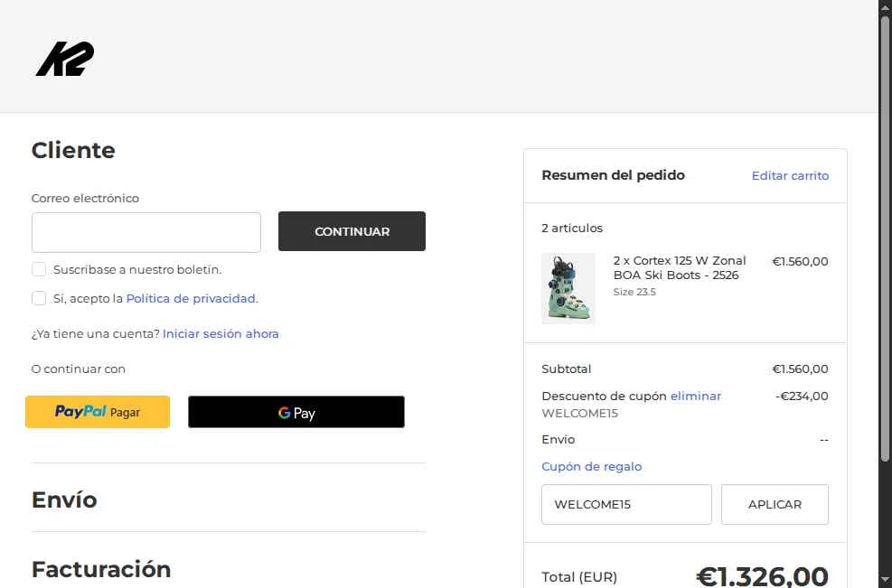Image resolution: width=892 pixels, height=588 pixels.
Task: Click the O continuar con text
Action: tap(79, 369)
